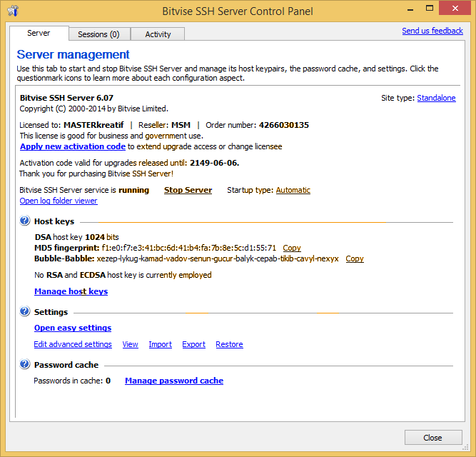This screenshot has width=476, height=457.
Task: View the current settings
Action: pos(130,344)
